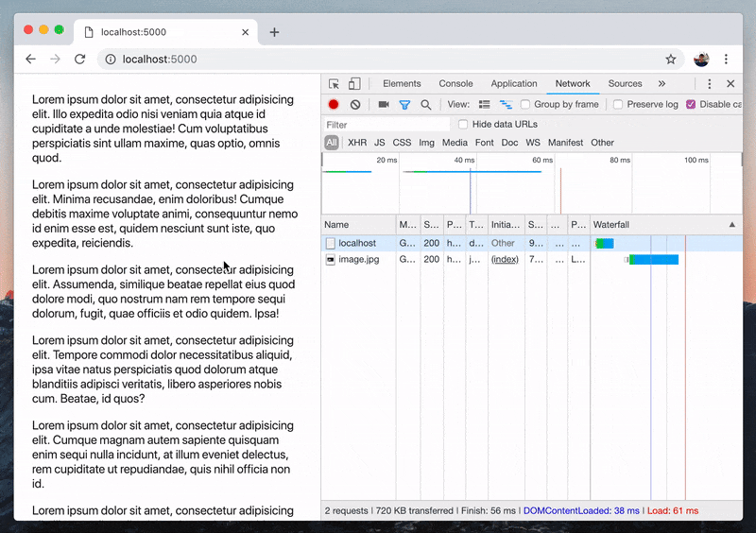
Task: Reload the localhost page
Action: [x=80, y=59]
